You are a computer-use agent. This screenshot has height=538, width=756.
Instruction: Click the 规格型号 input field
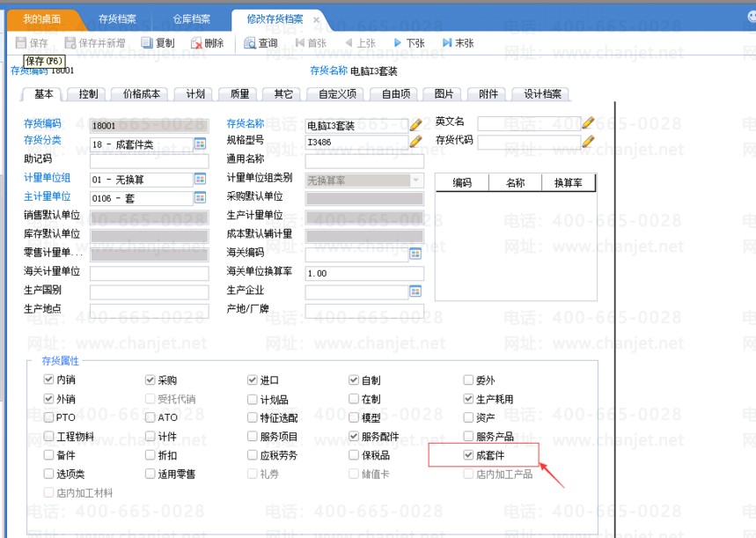[x=356, y=143]
